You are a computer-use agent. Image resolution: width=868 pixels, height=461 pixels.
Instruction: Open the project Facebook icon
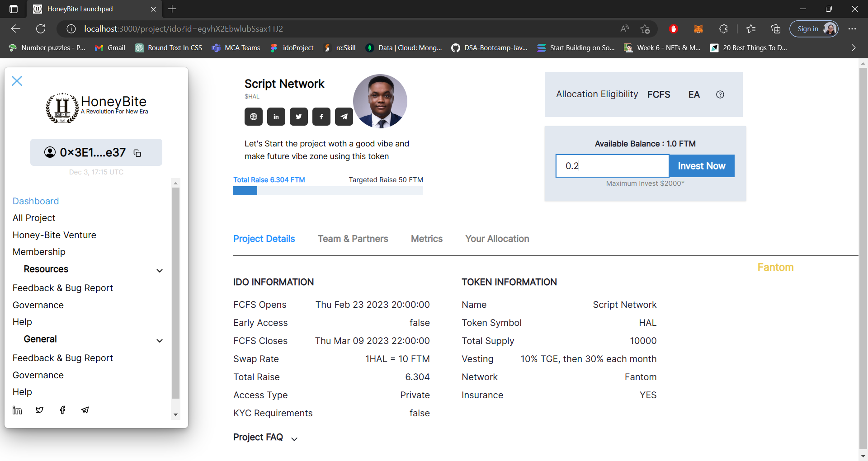coord(321,117)
